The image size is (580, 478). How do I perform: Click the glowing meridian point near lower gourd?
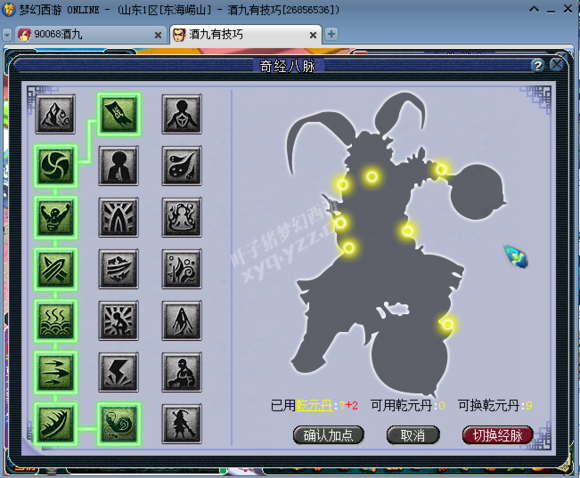point(447,324)
